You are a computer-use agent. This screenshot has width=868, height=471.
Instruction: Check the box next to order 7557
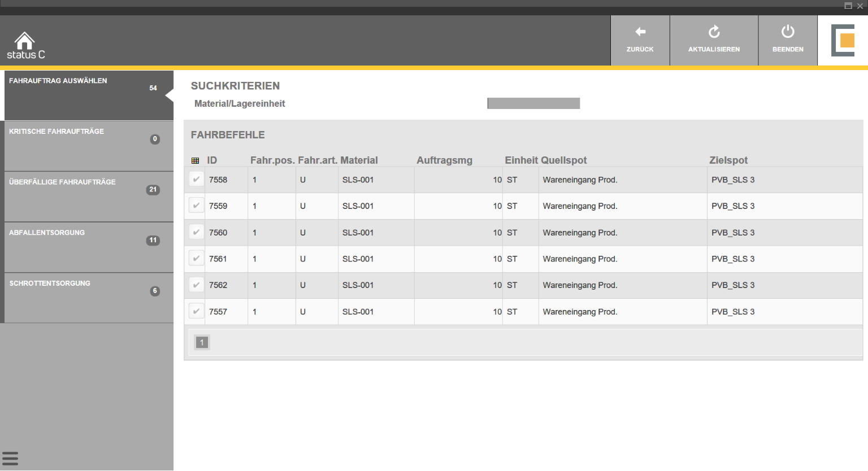(196, 311)
